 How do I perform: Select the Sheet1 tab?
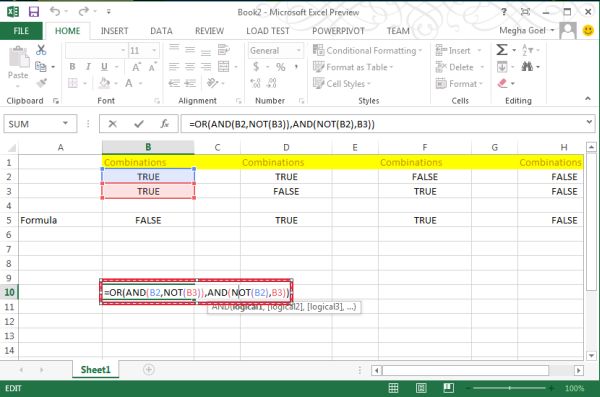point(95,370)
